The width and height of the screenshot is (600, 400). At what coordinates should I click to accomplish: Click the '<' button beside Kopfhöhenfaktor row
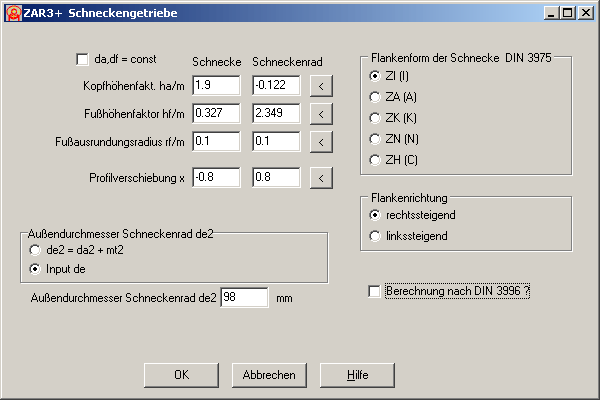click(320, 87)
